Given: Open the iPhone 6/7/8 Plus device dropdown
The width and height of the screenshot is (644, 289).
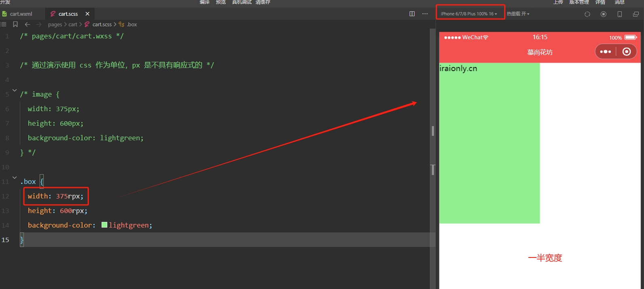Looking at the screenshot, I should click(x=469, y=14).
